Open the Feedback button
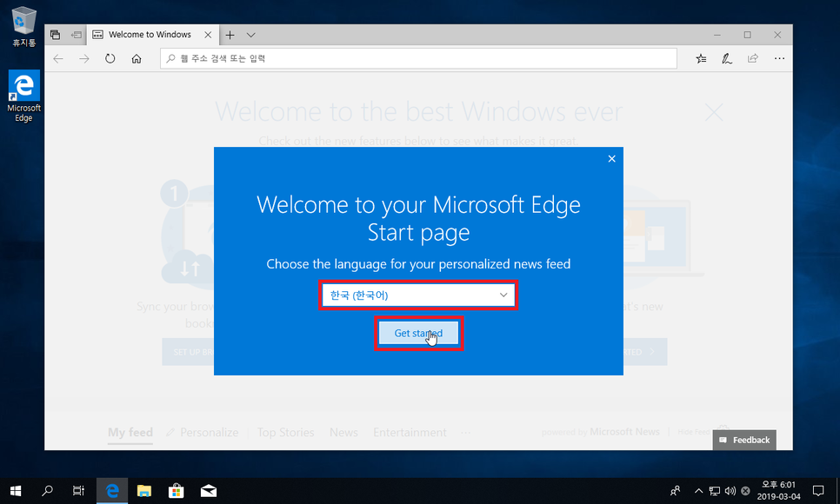The width and height of the screenshot is (840, 504). [744, 440]
